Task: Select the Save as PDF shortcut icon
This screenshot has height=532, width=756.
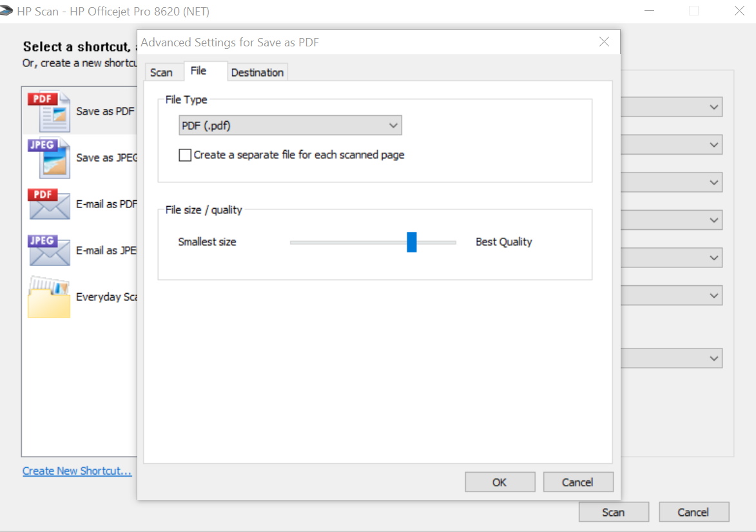Action: (48, 109)
